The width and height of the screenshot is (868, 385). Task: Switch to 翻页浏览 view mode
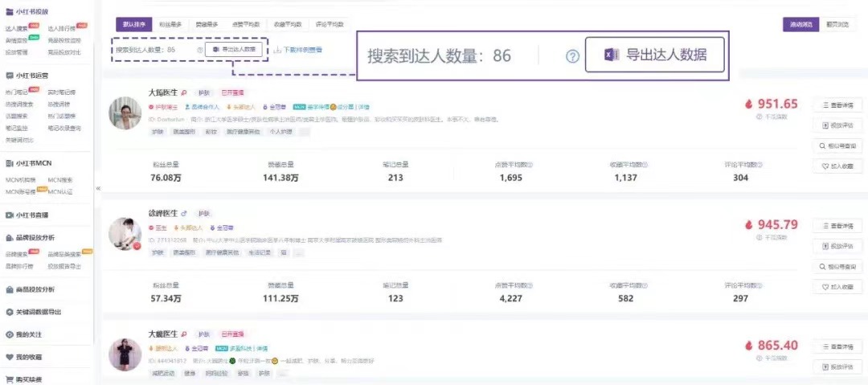(837, 24)
